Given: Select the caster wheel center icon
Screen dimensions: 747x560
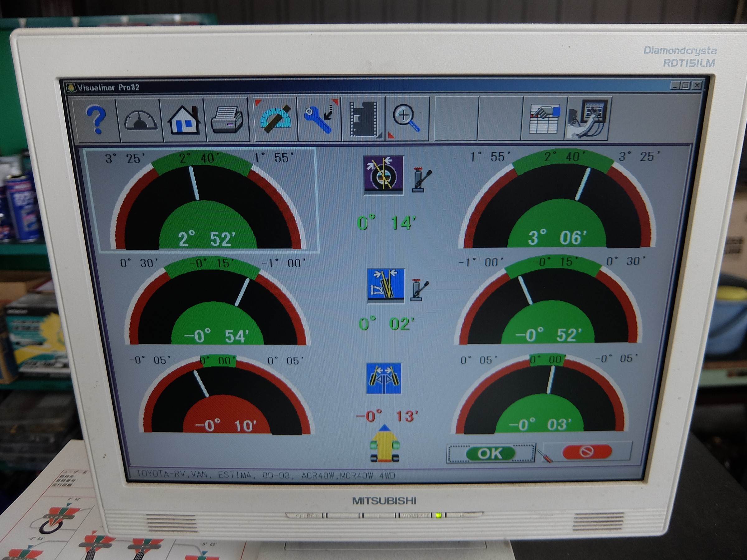Looking at the screenshot, I should point(384,175).
